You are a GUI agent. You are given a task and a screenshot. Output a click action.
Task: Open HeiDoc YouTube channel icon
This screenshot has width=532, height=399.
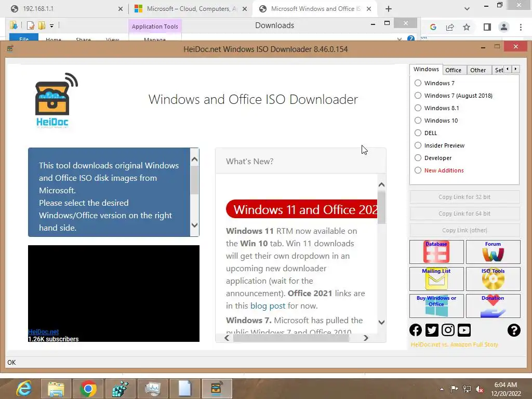tap(464, 330)
